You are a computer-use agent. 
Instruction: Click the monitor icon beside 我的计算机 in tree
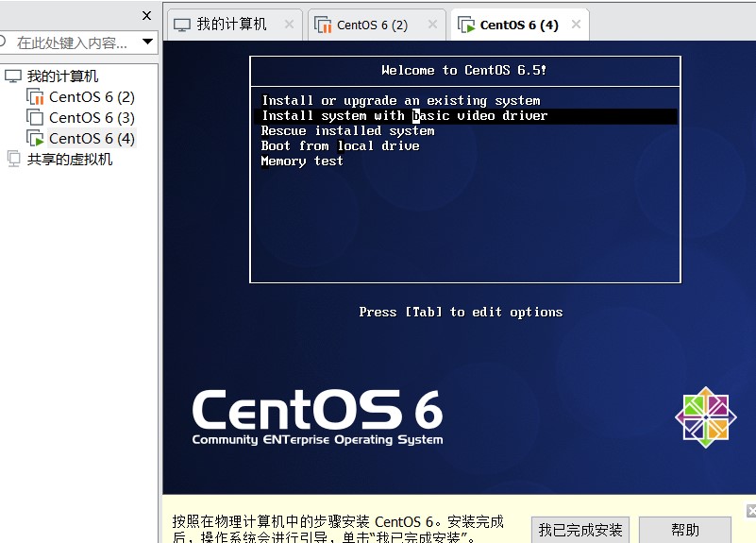coord(13,76)
